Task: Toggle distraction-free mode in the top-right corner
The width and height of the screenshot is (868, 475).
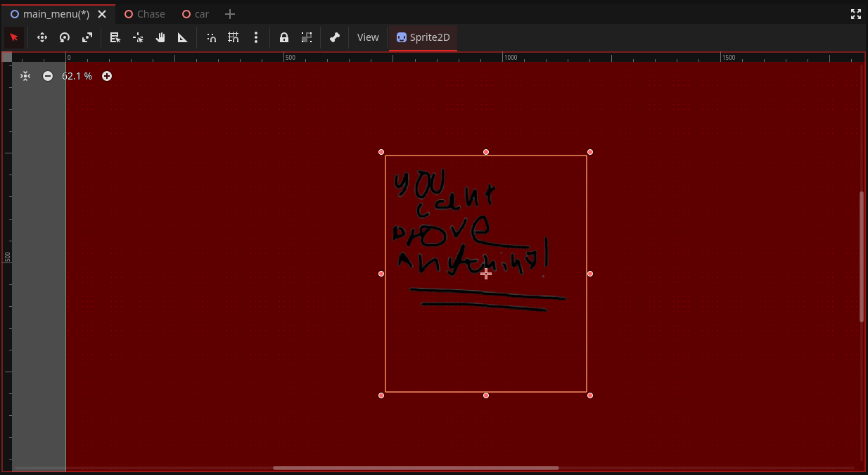Action: pyautogui.click(x=856, y=14)
